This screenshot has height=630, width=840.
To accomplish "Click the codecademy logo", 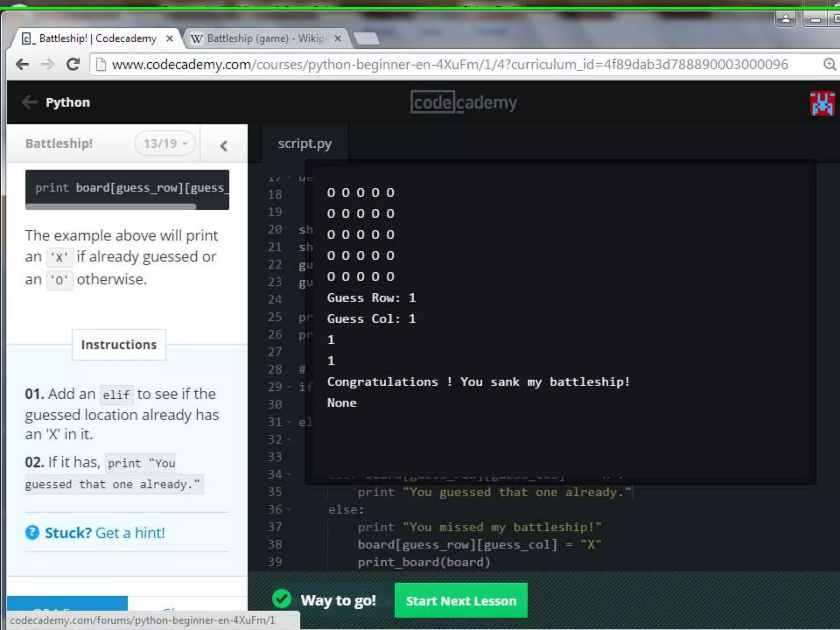I will [463, 103].
